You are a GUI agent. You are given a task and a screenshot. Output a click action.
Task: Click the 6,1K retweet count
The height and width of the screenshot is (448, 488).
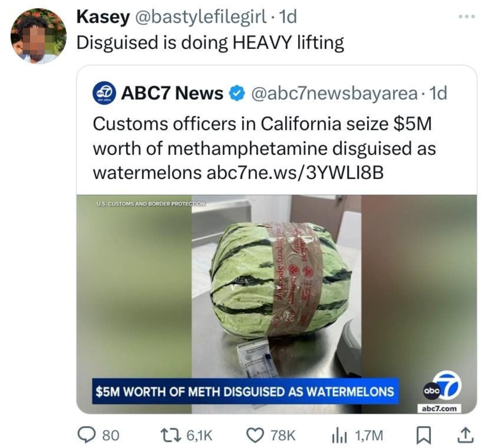(x=199, y=436)
